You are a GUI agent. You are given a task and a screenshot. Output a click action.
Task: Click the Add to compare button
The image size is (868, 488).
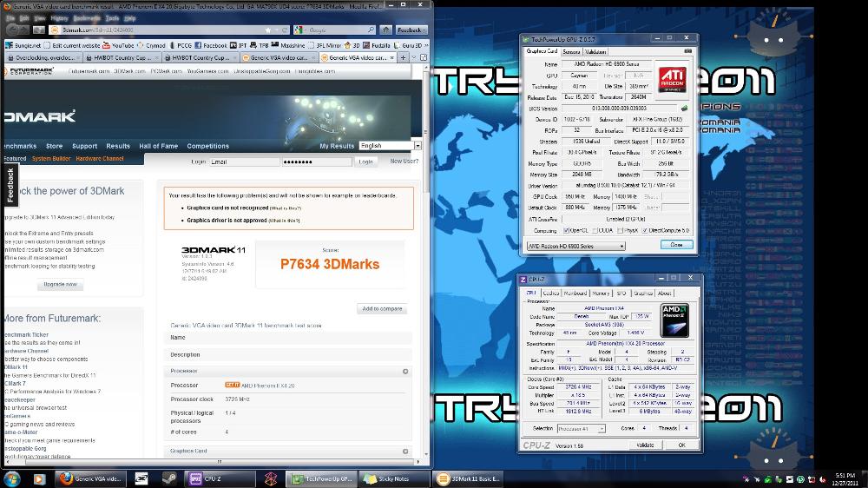(382, 308)
